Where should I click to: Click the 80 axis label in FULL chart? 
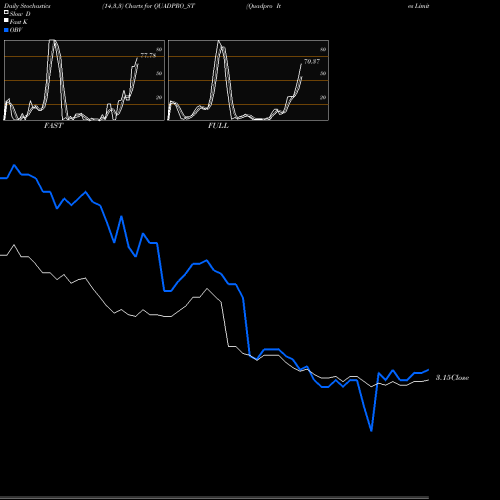[x=323, y=49]
